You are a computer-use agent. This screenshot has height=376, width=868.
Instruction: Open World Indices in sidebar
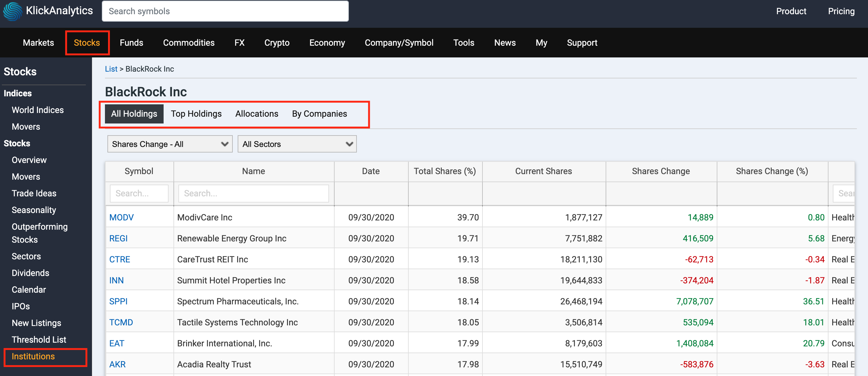38,110
